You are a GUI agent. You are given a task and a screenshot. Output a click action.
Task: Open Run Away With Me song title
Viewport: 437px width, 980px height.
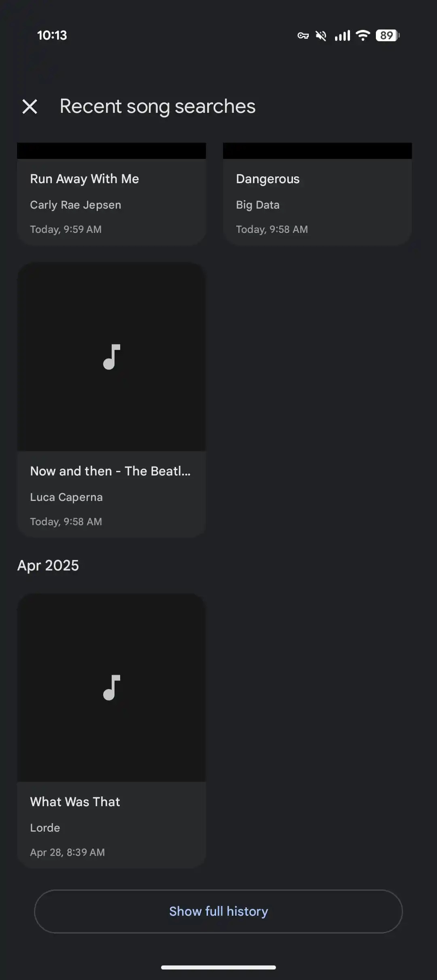click(x=85, y=179)
